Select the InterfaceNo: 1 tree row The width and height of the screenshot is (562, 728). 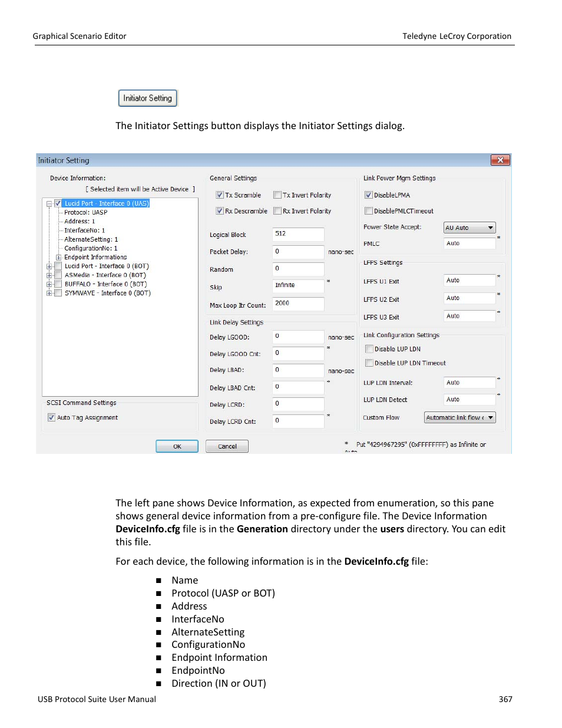(x=85, y=230)
